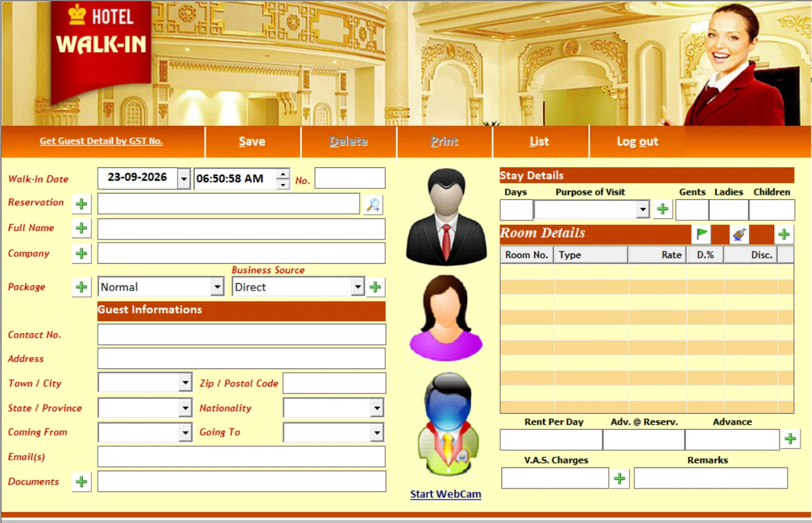The width and height of the screenshot is (812, 523).
Task: Click the plus icon beside Package label
Action: click(x=81, y=287)
